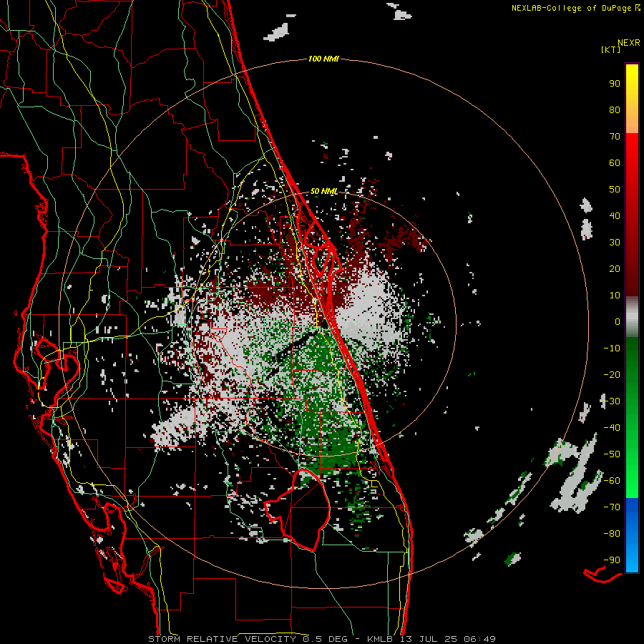
Task: Click the 10 knot scale label
Action: tap(615, 296)
